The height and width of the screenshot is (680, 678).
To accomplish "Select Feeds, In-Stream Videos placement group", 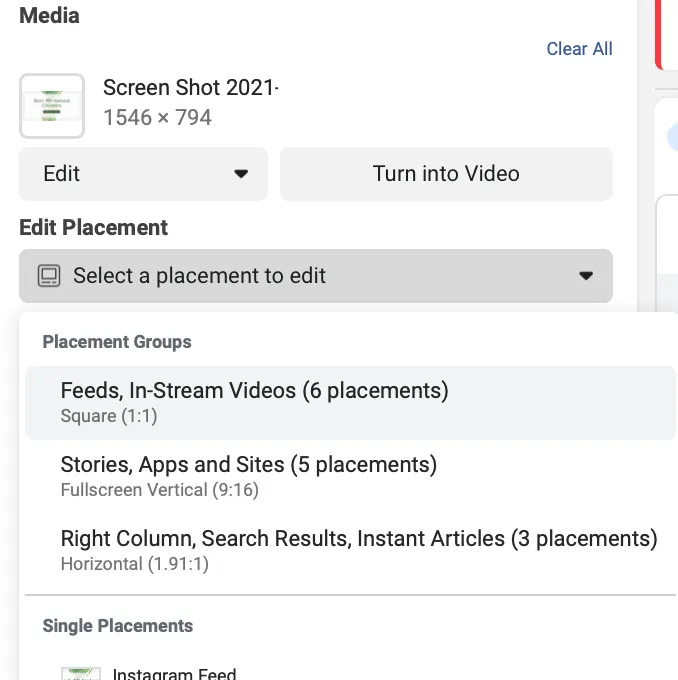I will [x=350, y=403].
